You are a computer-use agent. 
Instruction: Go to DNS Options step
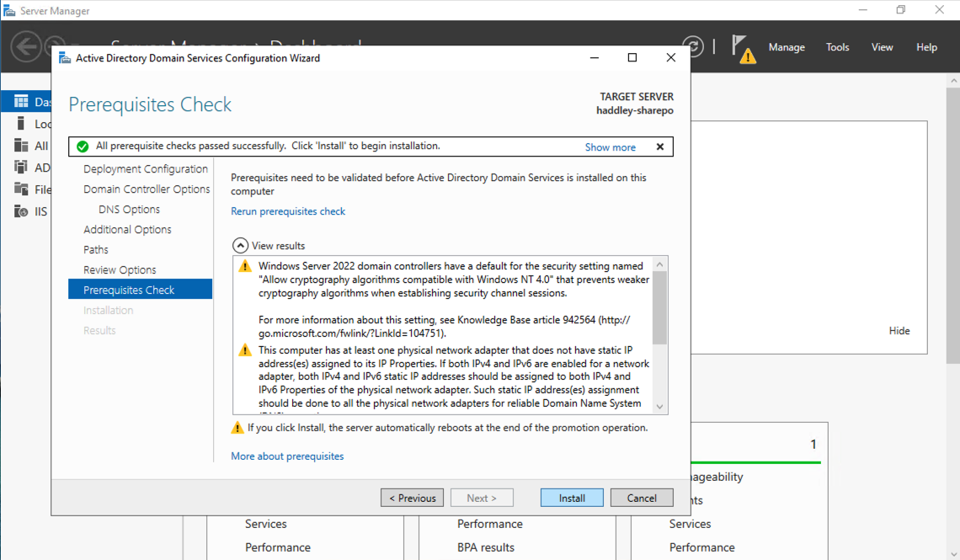[129, 210]
